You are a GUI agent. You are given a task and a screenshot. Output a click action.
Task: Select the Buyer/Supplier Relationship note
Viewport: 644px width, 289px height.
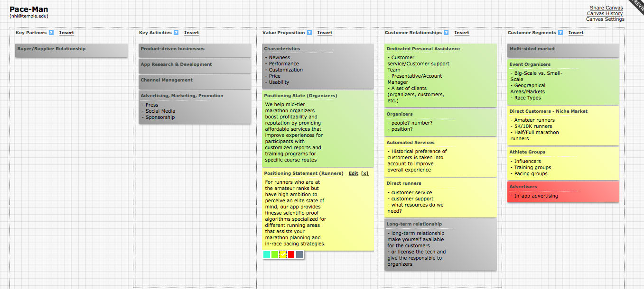[x=72, y=51]
